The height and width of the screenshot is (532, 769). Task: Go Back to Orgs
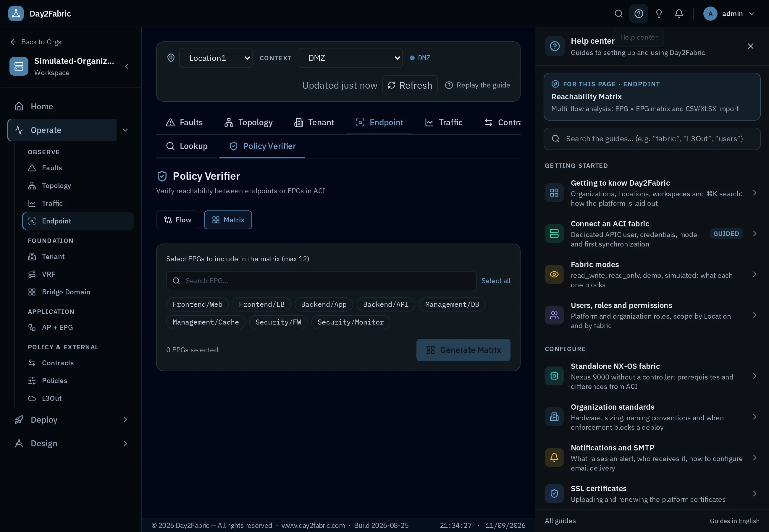(36, 42)
